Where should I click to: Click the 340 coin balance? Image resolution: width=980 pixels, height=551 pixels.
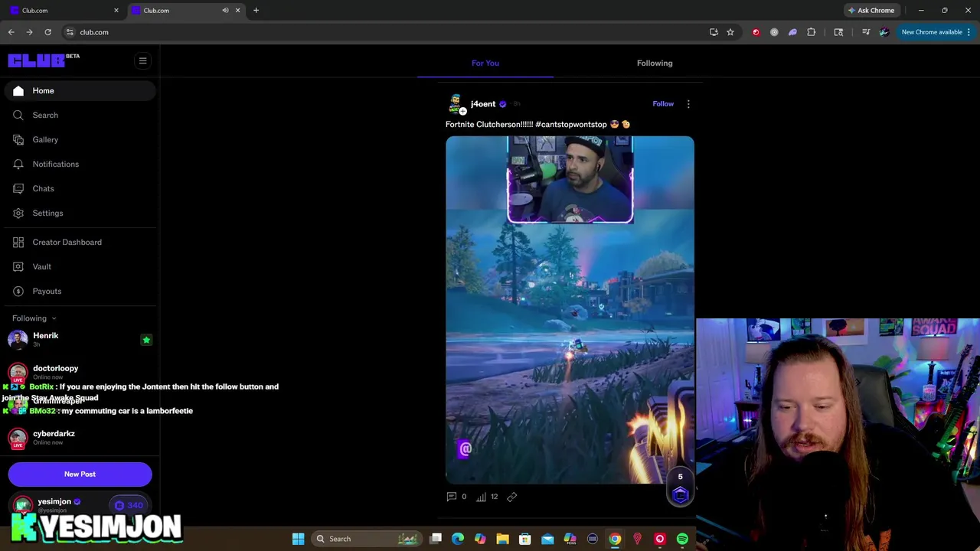point(129,505)
